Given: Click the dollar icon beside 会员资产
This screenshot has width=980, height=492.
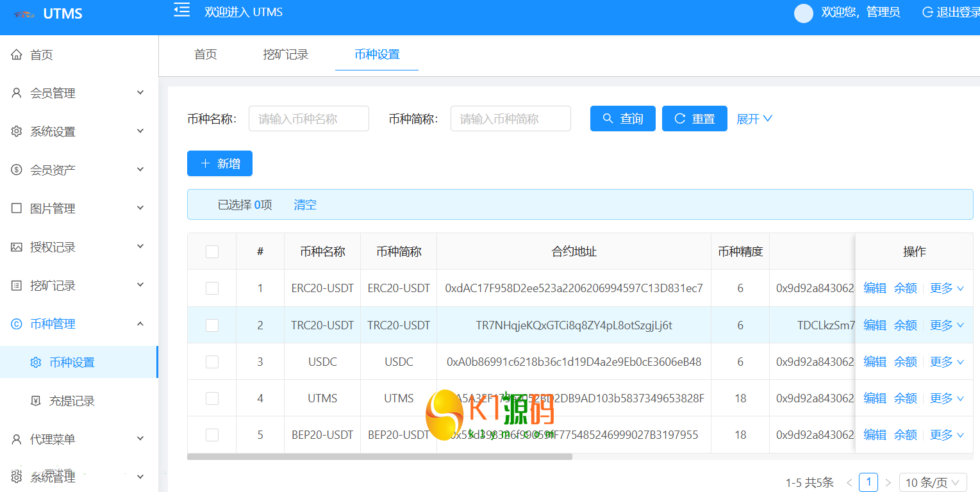Looking at the screenshot, I should point(17,170).
